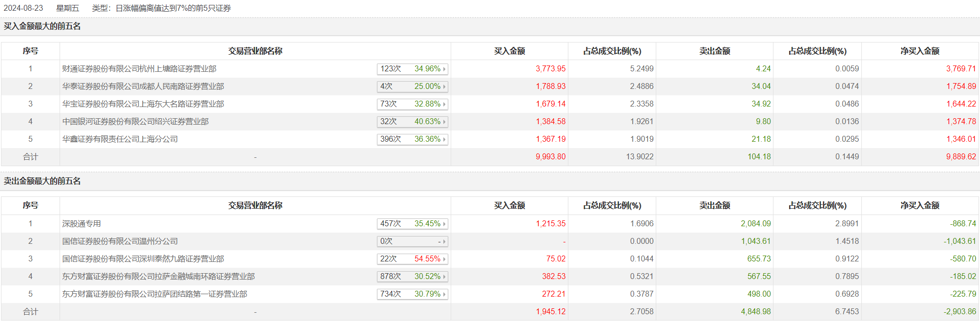Screen dimensions: 980x323
Task: Click the 华鑫证券上海分公司 link
Action: click(120, 139)
